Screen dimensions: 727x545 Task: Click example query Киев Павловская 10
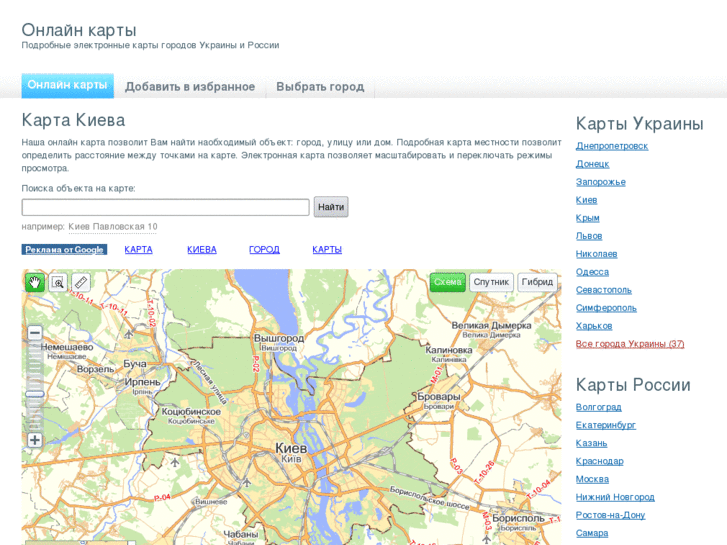click(113, 226)
